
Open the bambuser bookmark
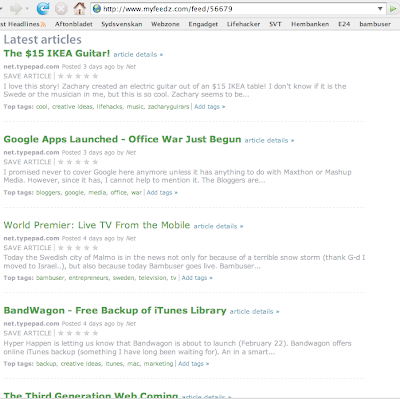tap(375, 24)
